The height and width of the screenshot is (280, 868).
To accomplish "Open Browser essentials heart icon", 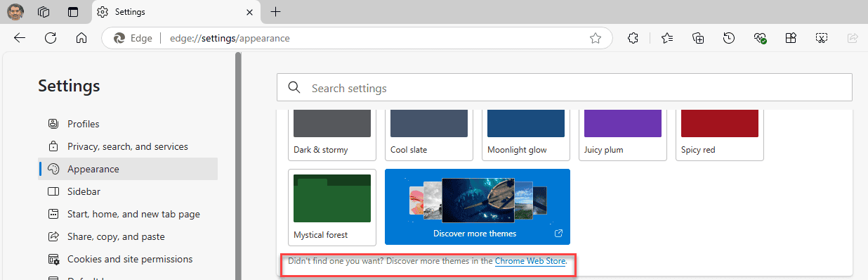I will click(760, 39).
